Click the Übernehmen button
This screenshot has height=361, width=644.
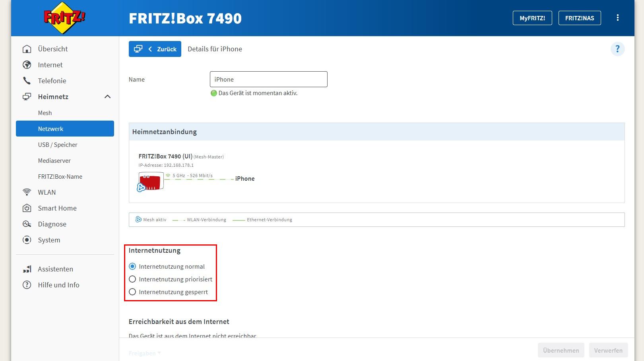[x=561, y=350]
